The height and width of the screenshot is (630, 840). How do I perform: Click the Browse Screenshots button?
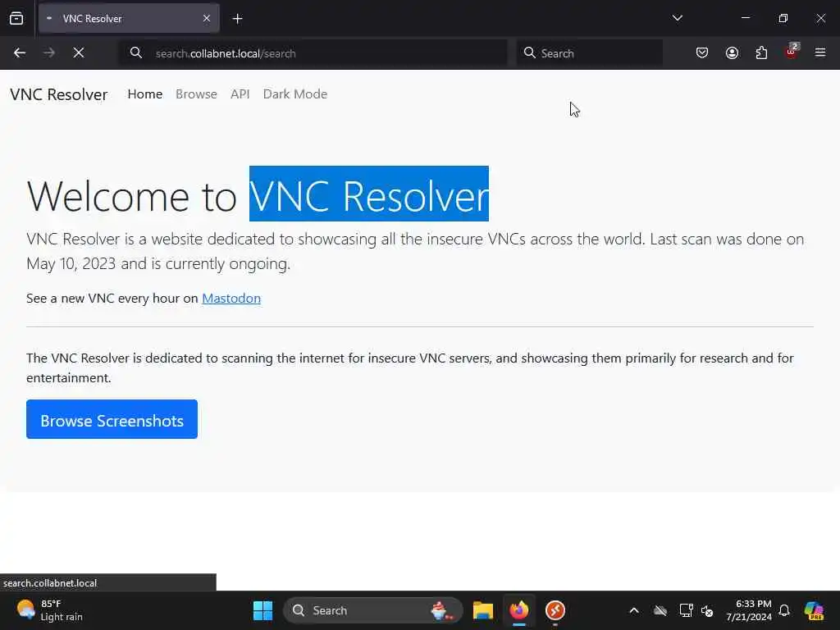112,419
